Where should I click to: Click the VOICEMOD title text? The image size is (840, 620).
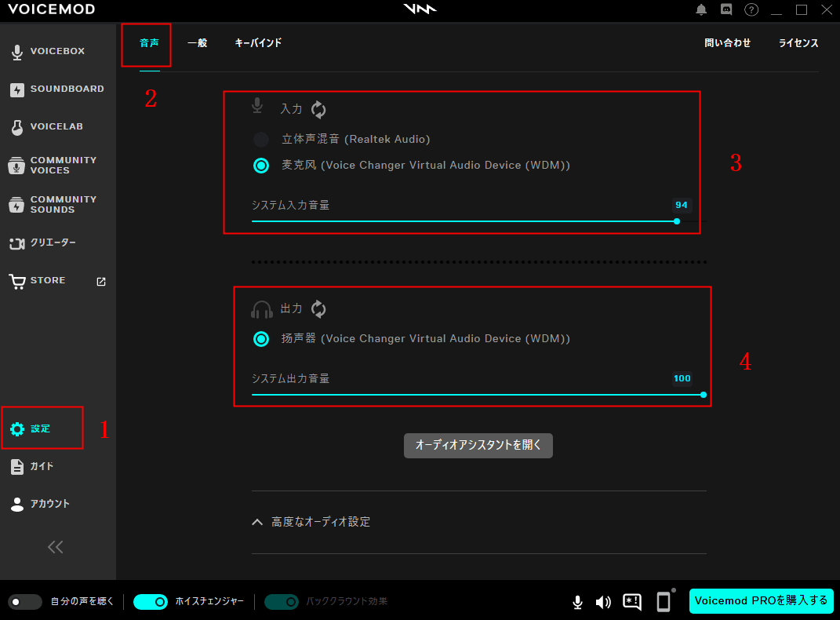click(52, 9)
